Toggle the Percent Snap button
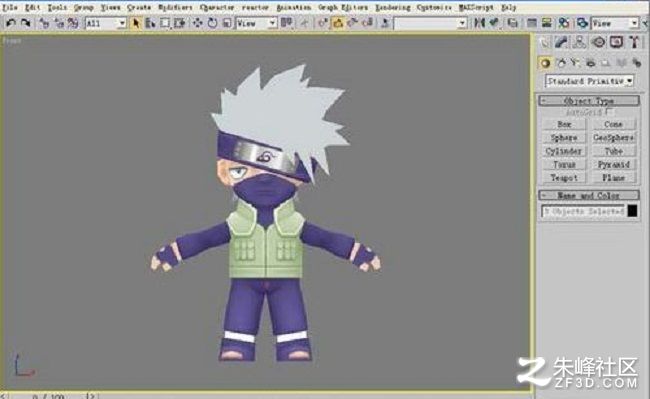This screenshot has width=650, height=399. [353, 23]
